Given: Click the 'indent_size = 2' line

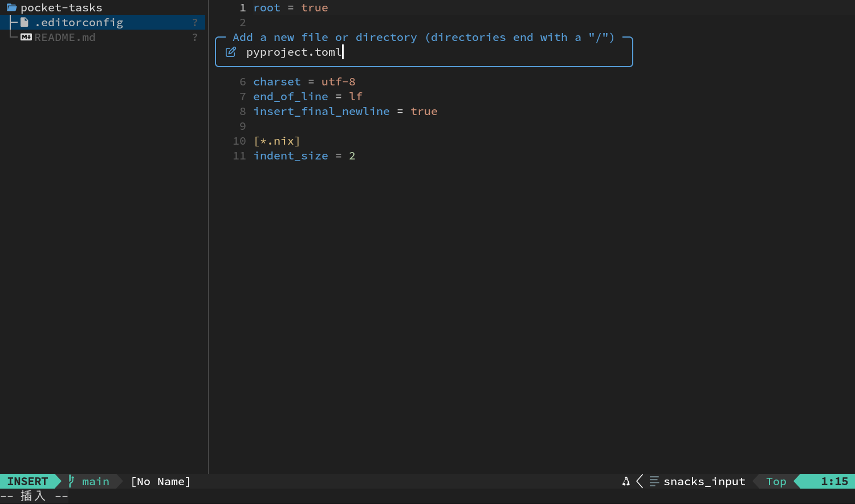Looking at the screenshot, I should pos(304,155).
